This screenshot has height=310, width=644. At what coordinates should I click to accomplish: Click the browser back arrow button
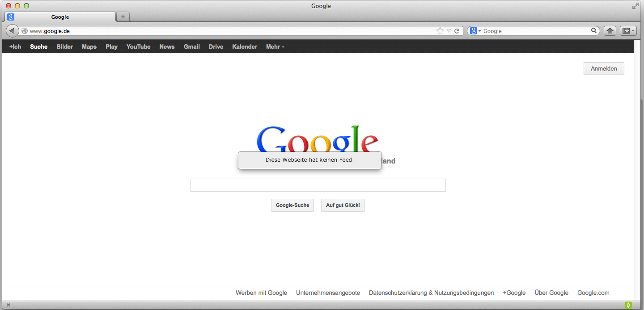click(x=12, y=31)
